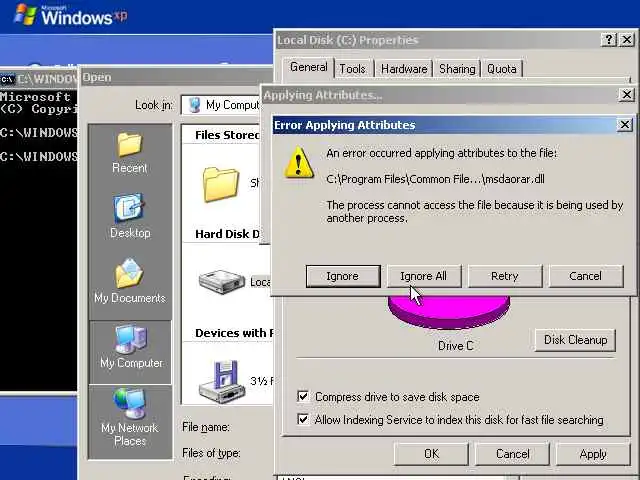Click the Devices with Removable Storage header
Screen dimensions: 640x480
tap(234, 333)
